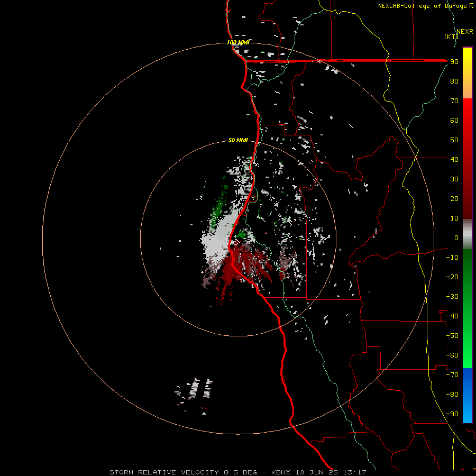Click the positive 70 knot scale value
The height and width of the screenshot is (476, 476).
coord(454,101)
